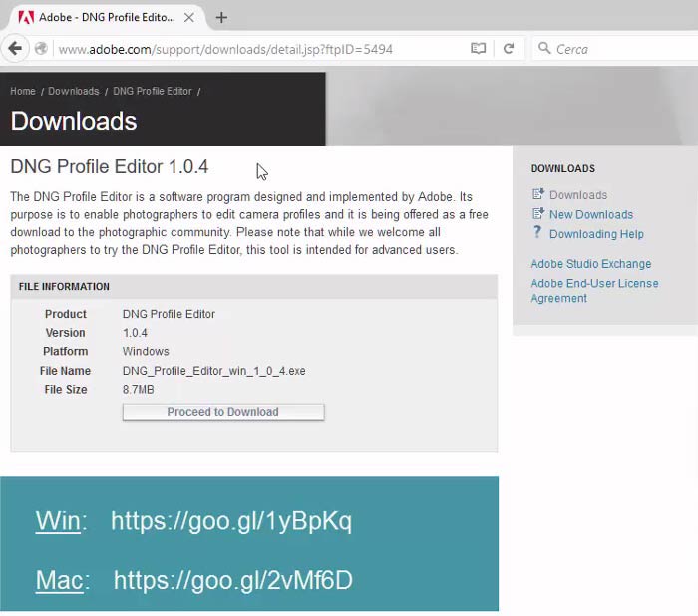The image size is (698, 616).
Task: Toggle the reader view book icon
Action: click(x=478, y=48)
